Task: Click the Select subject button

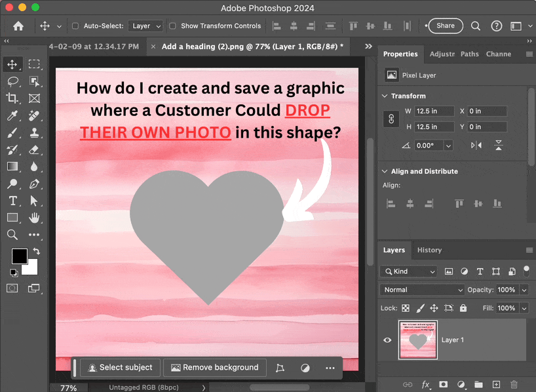Action: 119,368
